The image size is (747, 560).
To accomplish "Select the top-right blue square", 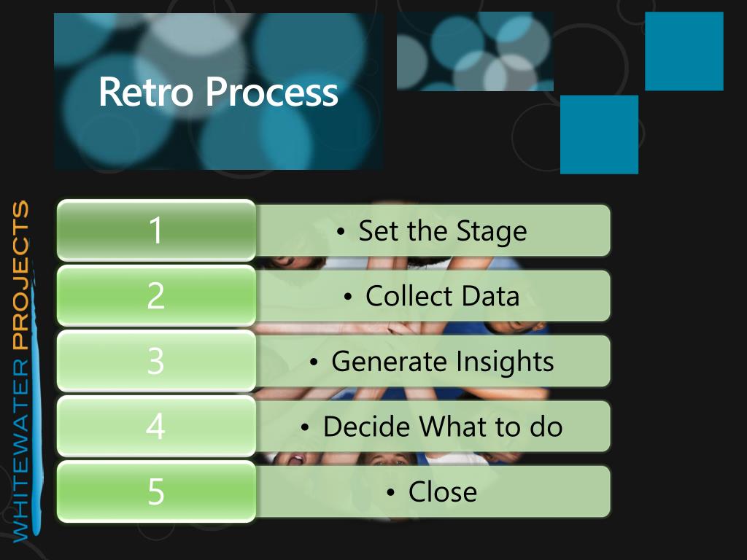I will 684,52.
